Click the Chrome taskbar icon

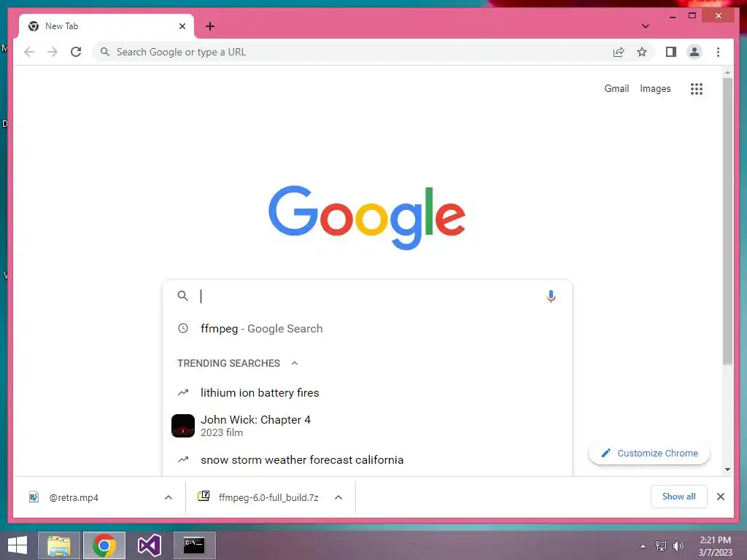[x=104, y=545]
